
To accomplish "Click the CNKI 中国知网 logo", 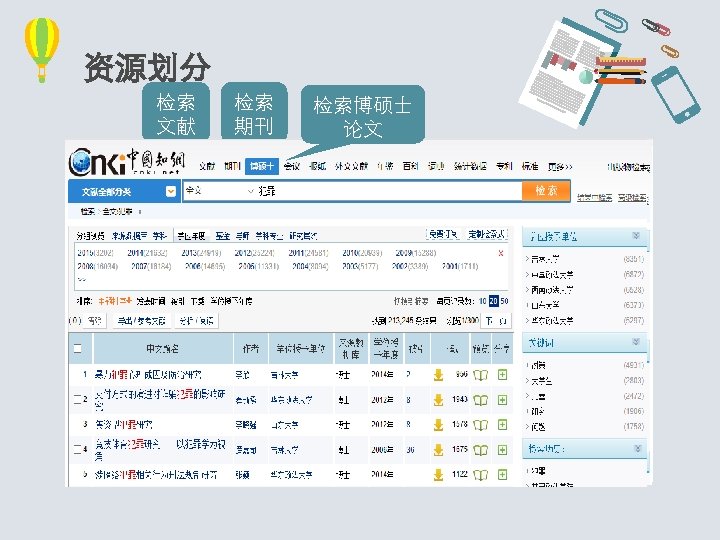I will click(127, 162).
